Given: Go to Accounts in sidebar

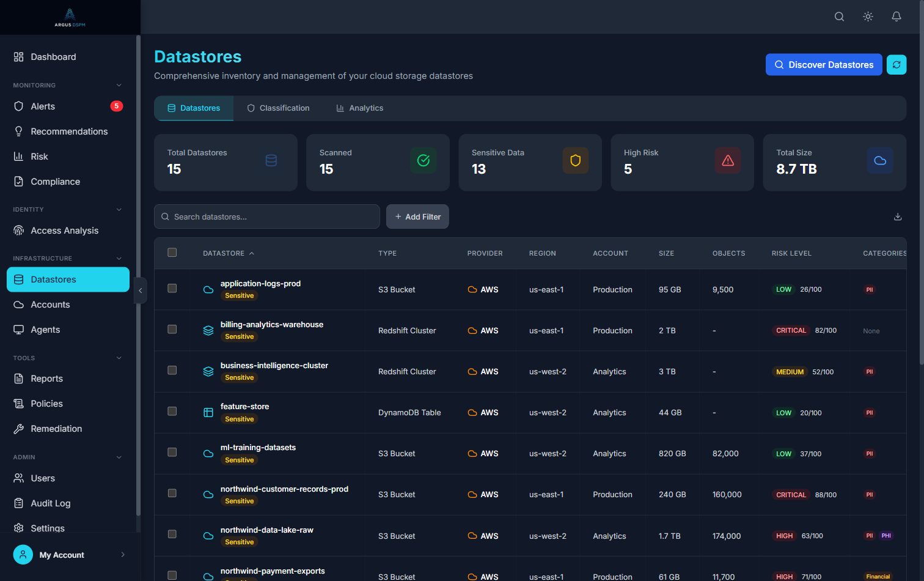Looking at the screenshot, I should (68, 305).
